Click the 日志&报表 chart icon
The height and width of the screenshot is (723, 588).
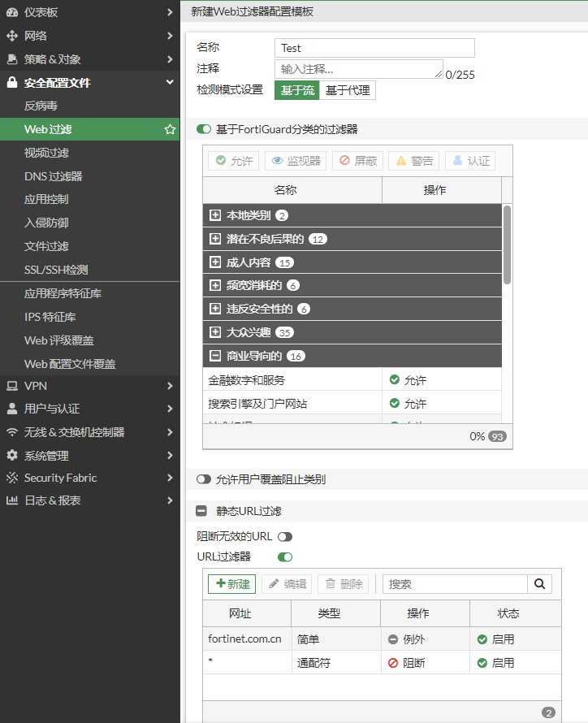coord(11,500)
